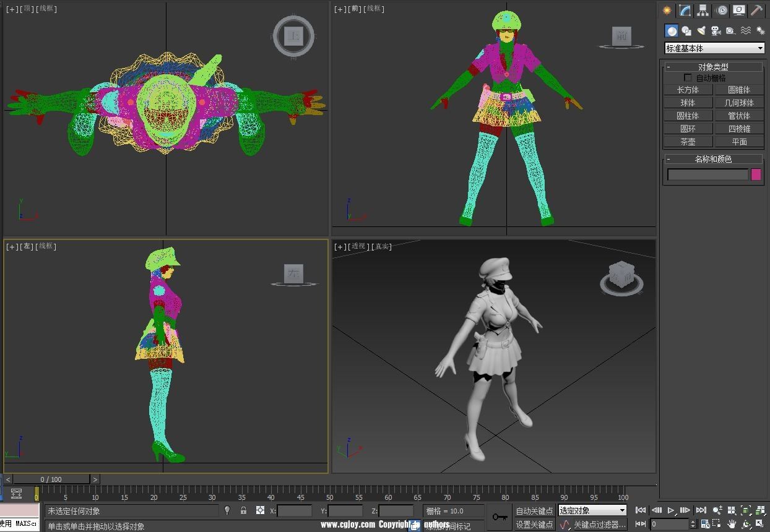Select the Orbit viewport tool

pyautogui.click(x=746, y=525)
